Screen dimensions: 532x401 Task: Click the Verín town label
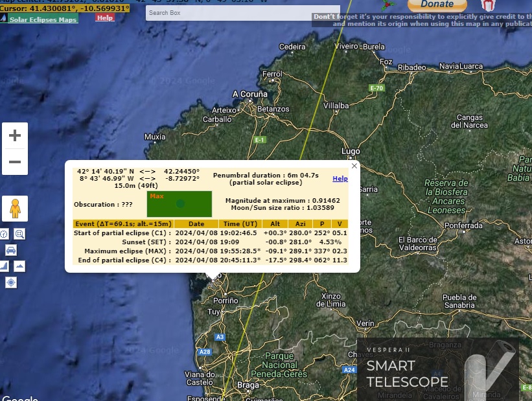365,323
